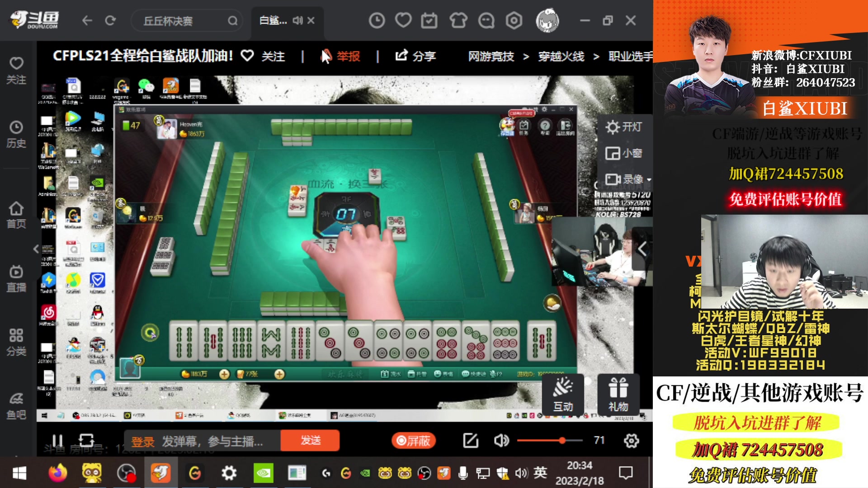Adjust the player volume slider
This screenshot has width=868, height=488.
pos(550,440)
